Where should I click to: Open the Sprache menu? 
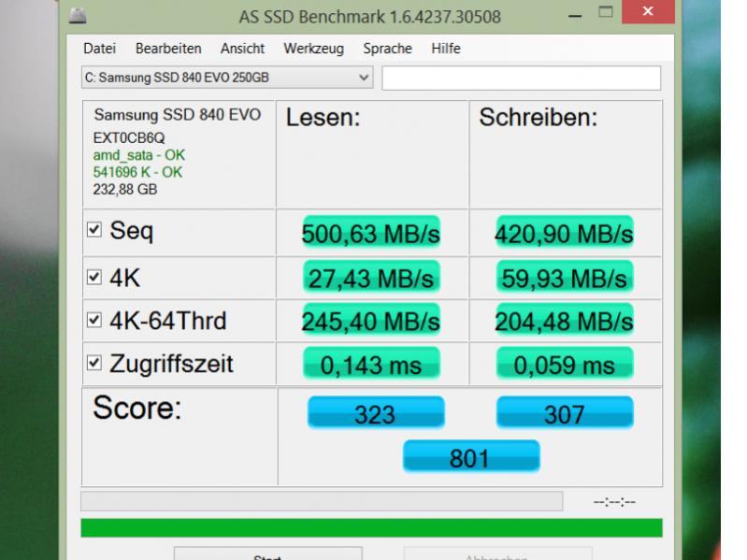tap(387, 49)
